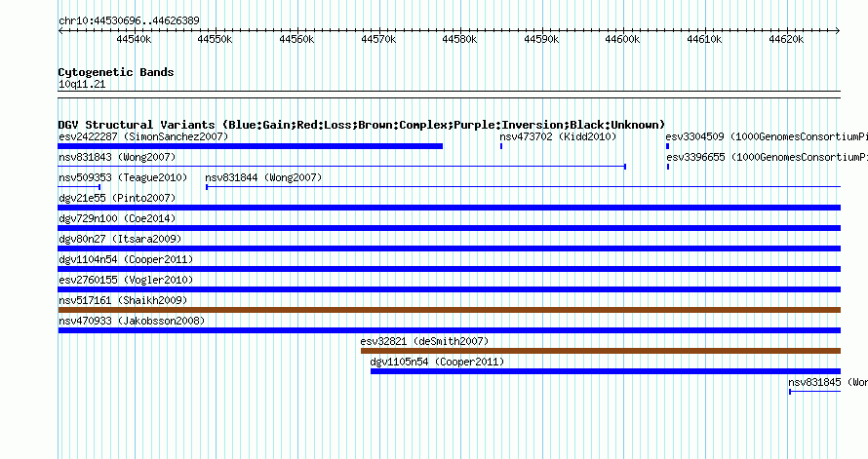
Task: Click the esv3304509 1000Genomes variant label
Action: pyautogui.click(x=767, y=136)
